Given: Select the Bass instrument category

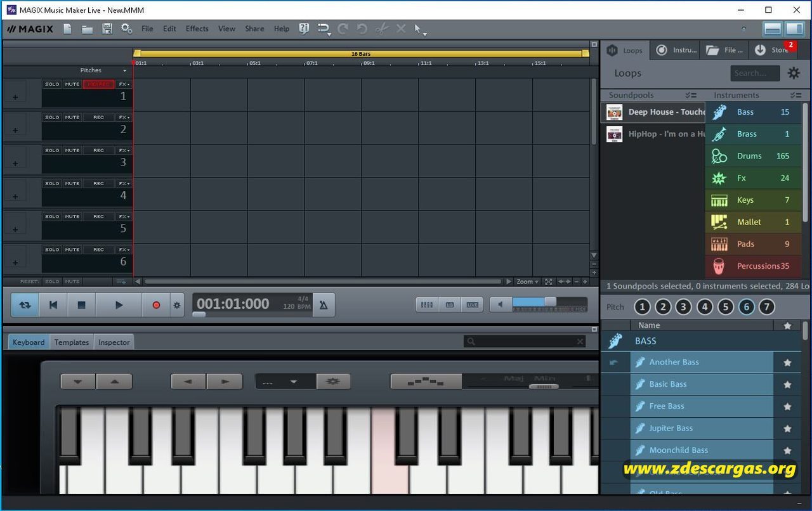Looking at the screenshot, I should [753, 112].
